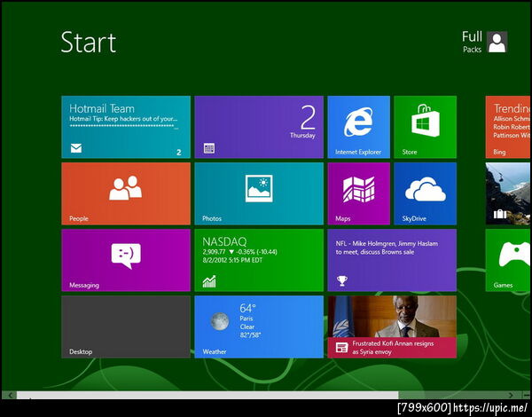This screenshot has width=532, height=417.
Task: Click the Start heading text
Action: (88, 42)
